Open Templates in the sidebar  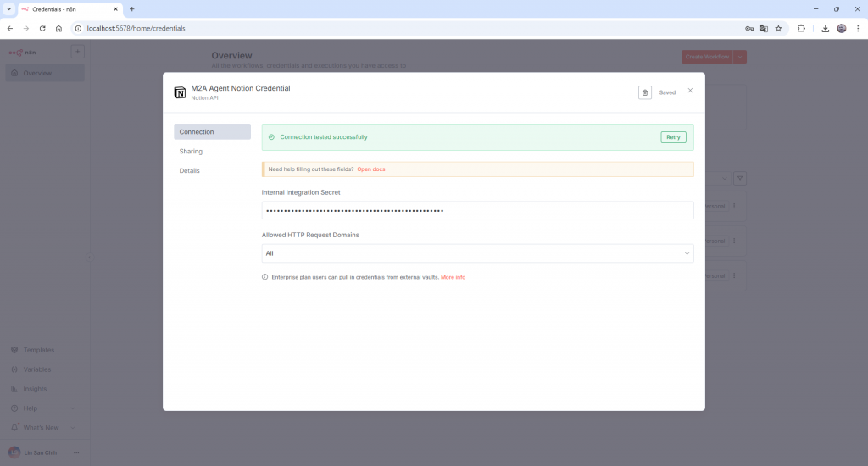pos(39,350)
